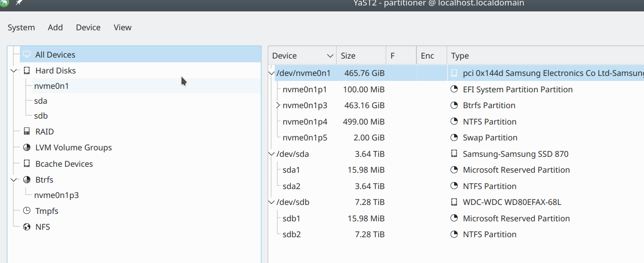Expand the nvme0n1p3 partition row
The image size is (644, 263).
coord(278,105)
